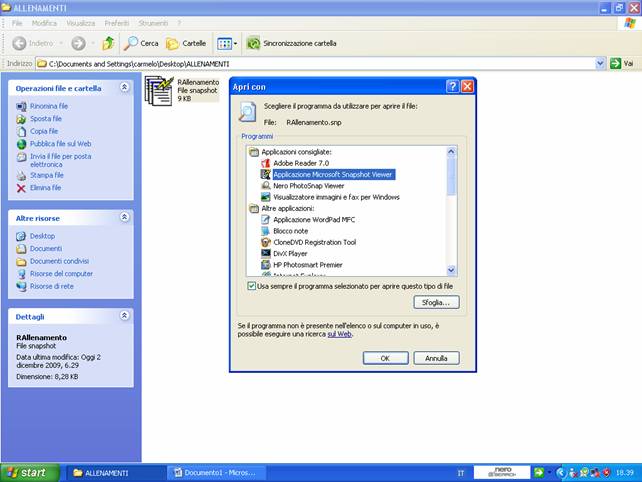Toggle Usa sempre il programma selezionato checkbox
The width and height of the screenshot is (642, 482).
click(x=251, y=286)
